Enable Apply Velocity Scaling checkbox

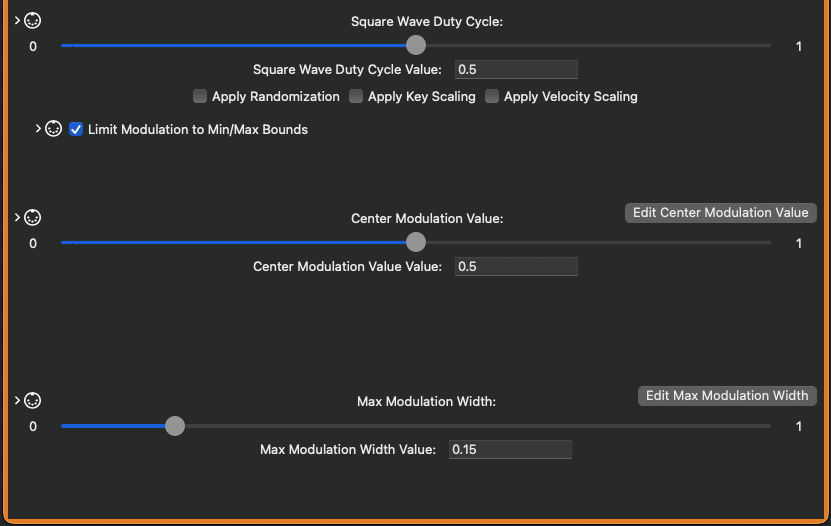pos(492,97)
